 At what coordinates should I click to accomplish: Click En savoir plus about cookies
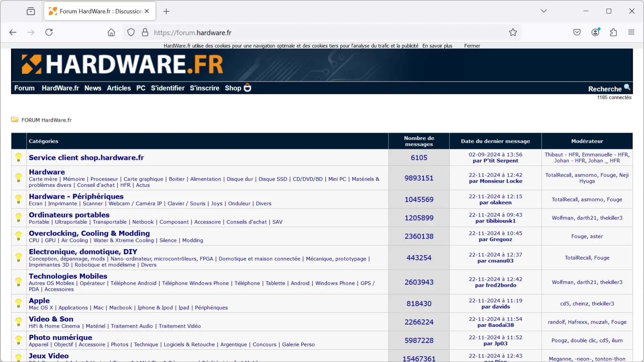pos(437,46)
